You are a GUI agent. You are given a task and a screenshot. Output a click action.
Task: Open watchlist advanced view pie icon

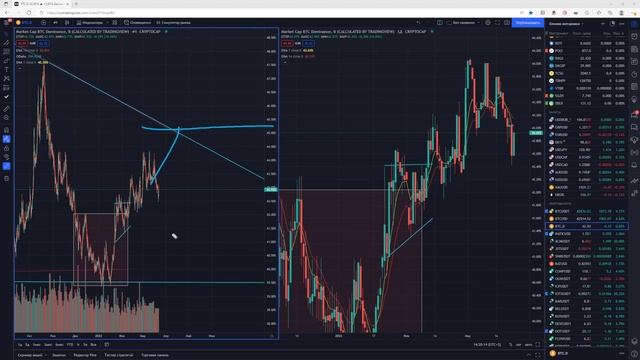[x=612, y=24]
